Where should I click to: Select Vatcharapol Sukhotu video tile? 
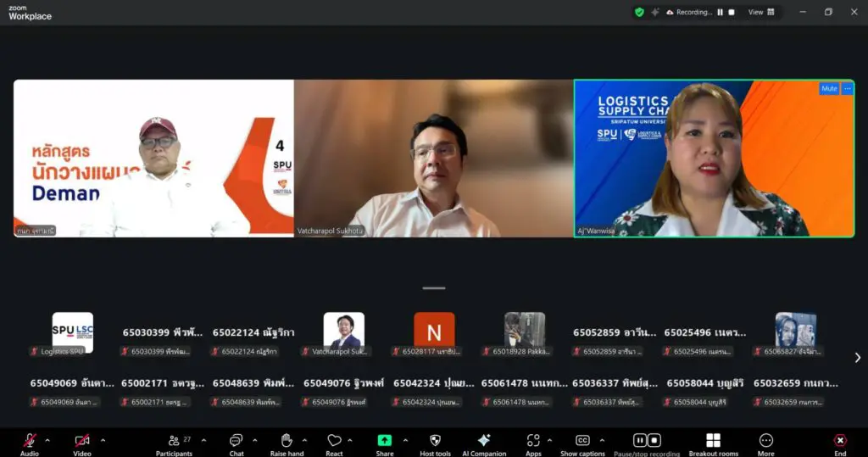click(x=433, y=159)
